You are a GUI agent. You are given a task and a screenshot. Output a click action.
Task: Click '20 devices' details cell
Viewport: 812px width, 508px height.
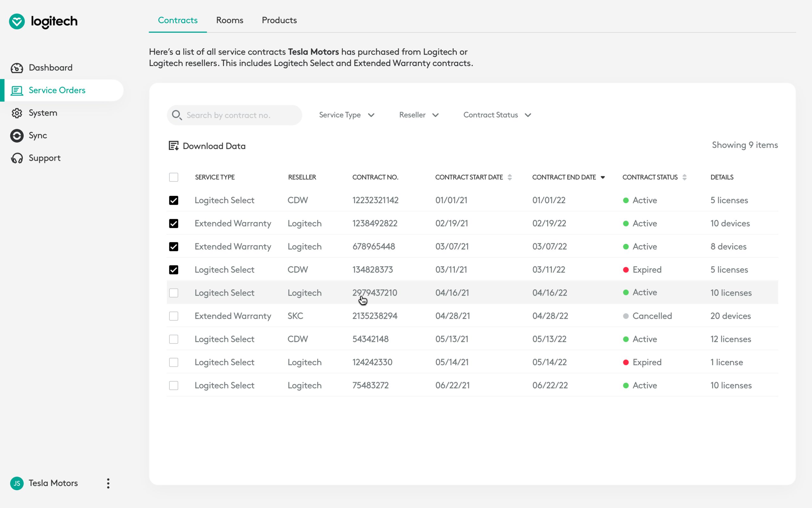(730, 316)
